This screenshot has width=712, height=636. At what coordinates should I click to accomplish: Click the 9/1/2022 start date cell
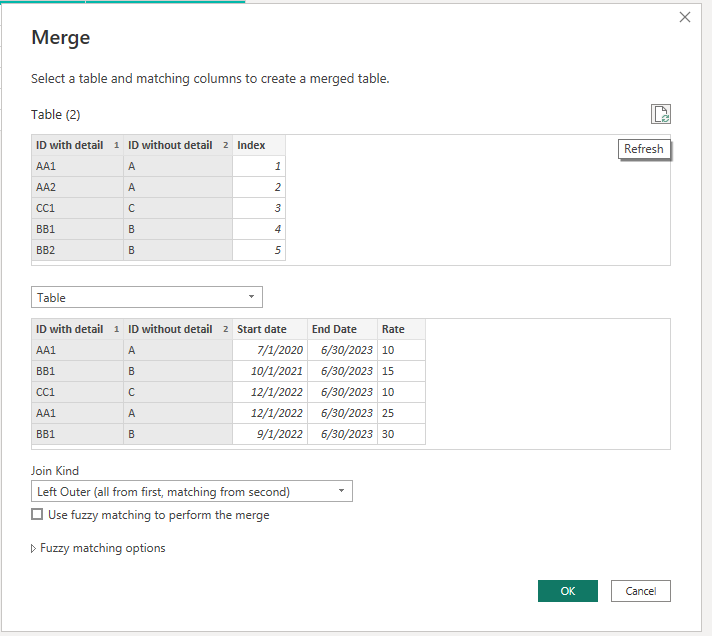(270, 434)
